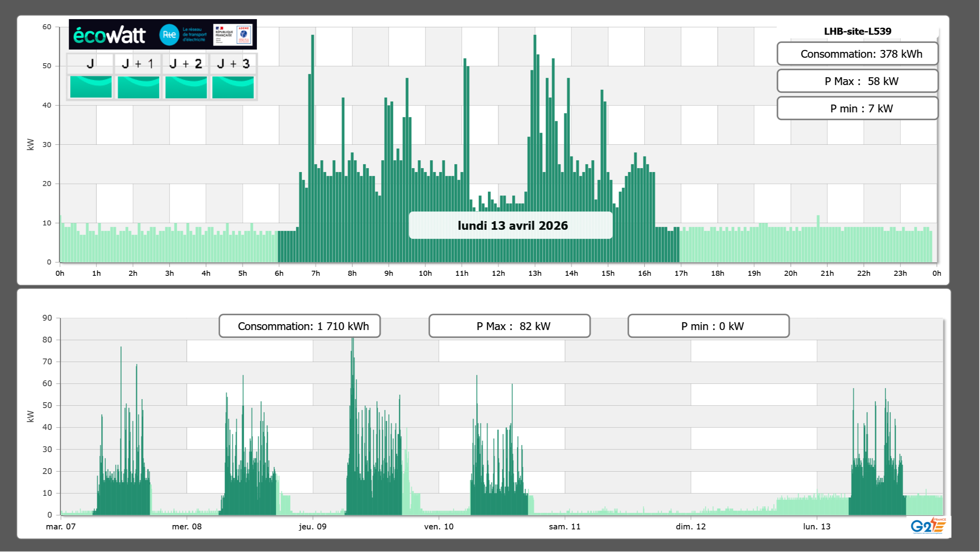Image resolution: width=980 pixels, height=552 pixels.
Task: Click the RTE round logo
Action: point(169,35)
